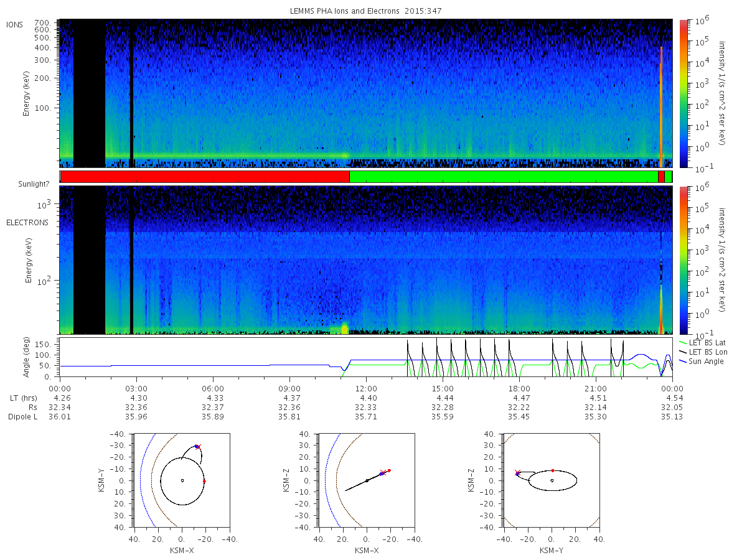Click the 03:00 time tick label
Screen dimensions: 747x560
click(136, 388)
